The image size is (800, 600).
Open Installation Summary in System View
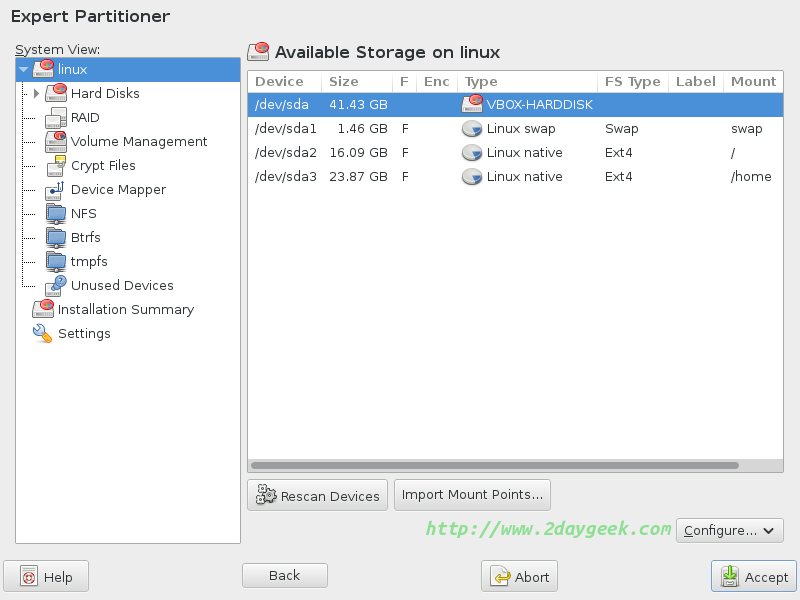click(x=125, y=310)
